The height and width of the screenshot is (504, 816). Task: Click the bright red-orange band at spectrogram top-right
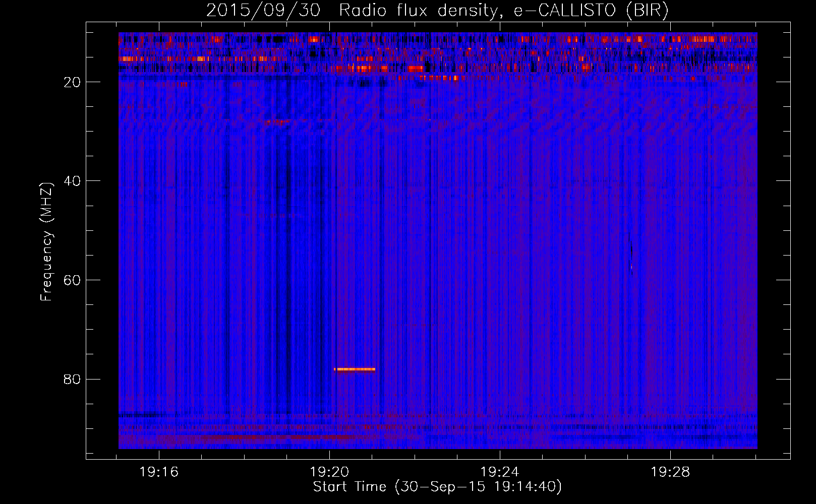[701, 39]
